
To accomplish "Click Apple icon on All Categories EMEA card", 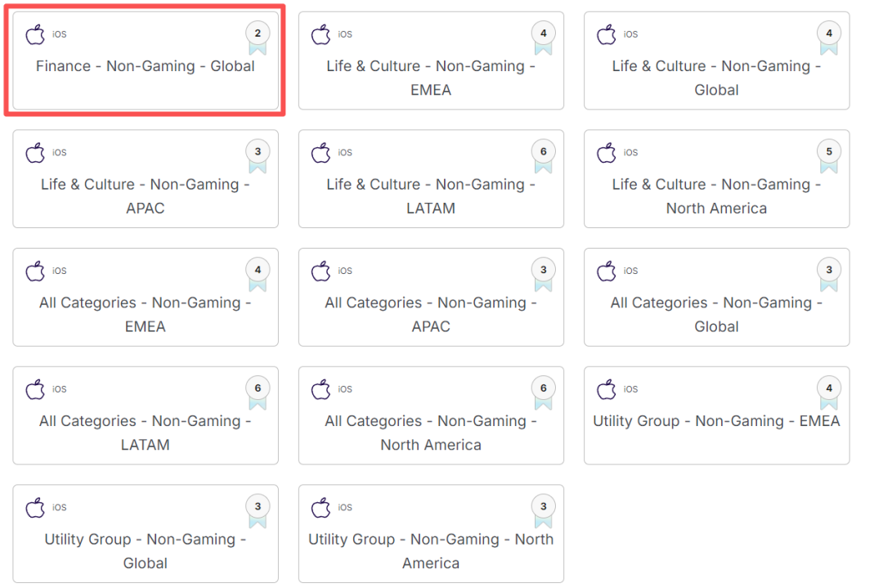I will click(x=35, y=271).
